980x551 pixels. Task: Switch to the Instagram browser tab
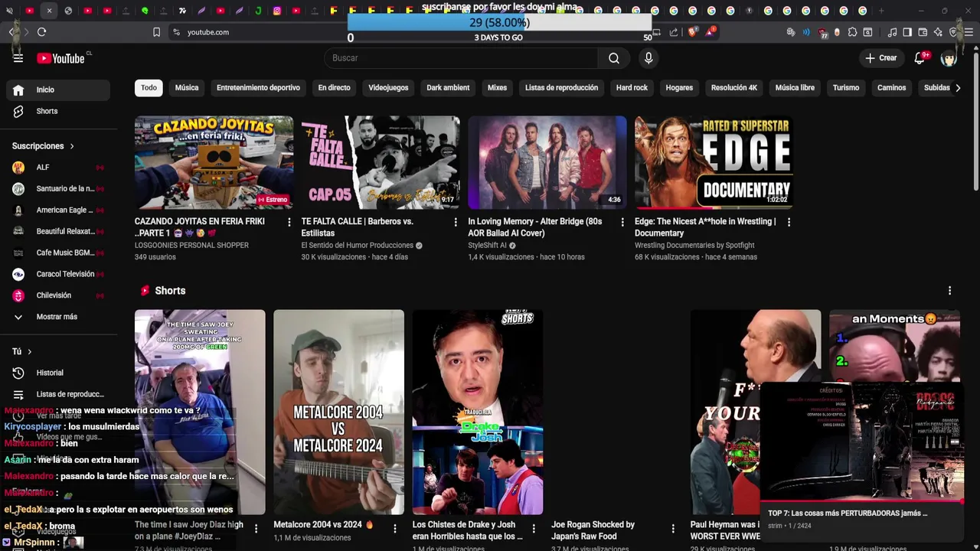tap(277, 11)
